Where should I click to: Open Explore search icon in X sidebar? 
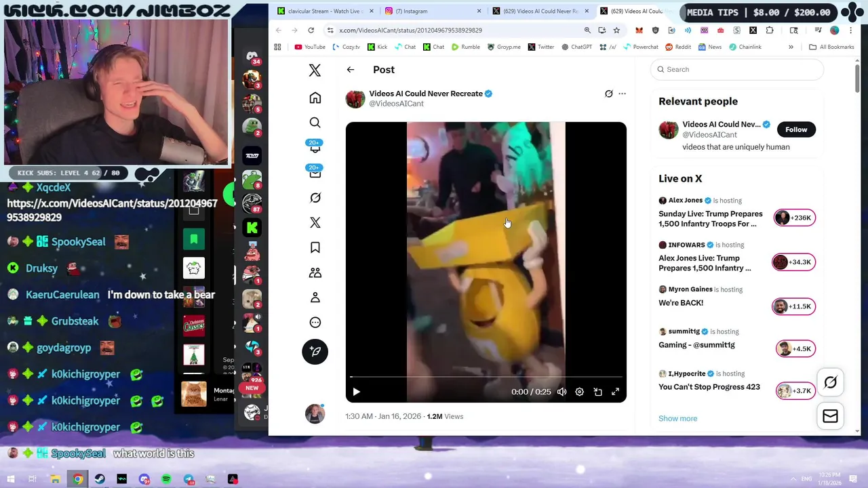click(315, 123)
